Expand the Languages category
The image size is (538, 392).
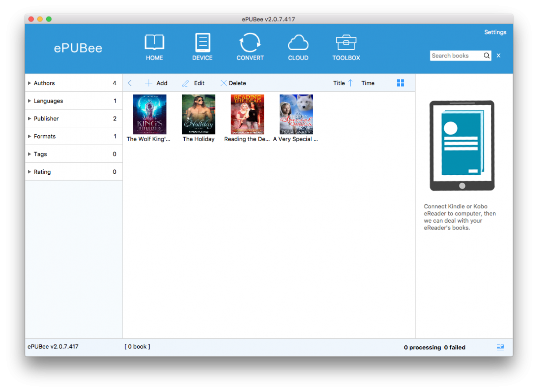coord(74,101)
